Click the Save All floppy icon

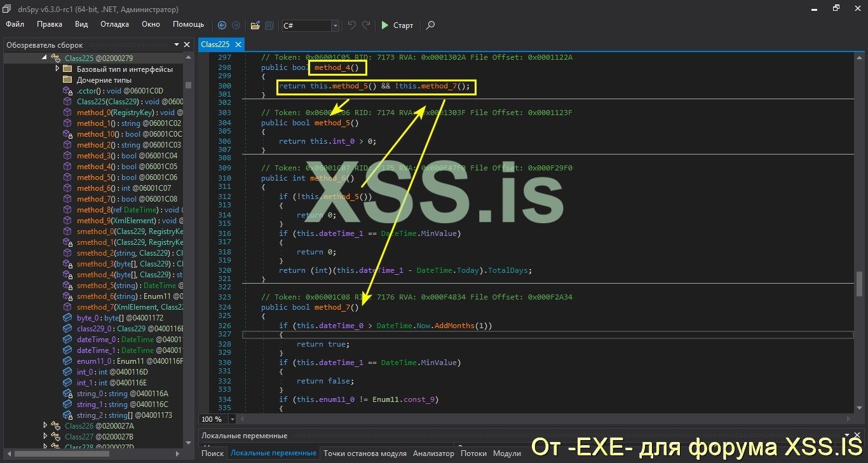[x=269, y=25]
